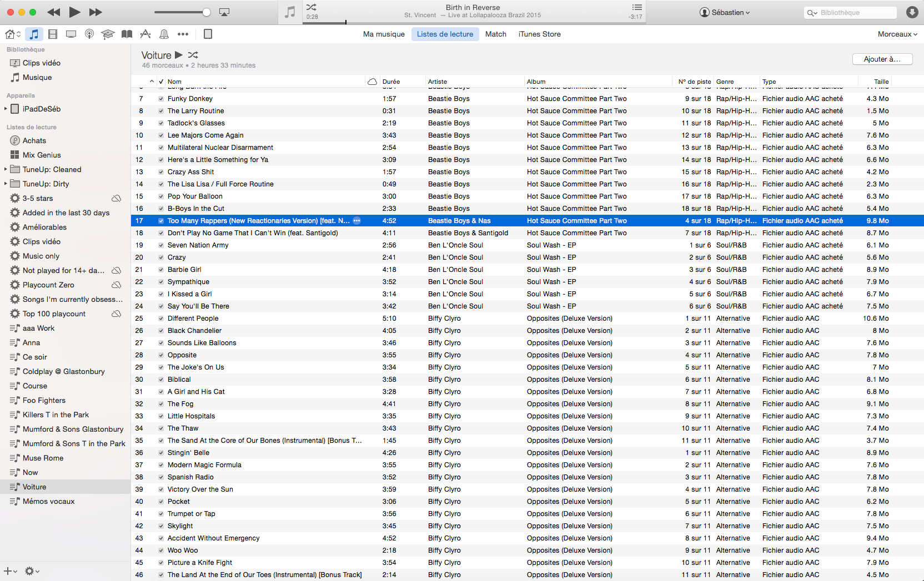Open the sidebar gear settings menu
Screen dimensions: 924x581
32,571
